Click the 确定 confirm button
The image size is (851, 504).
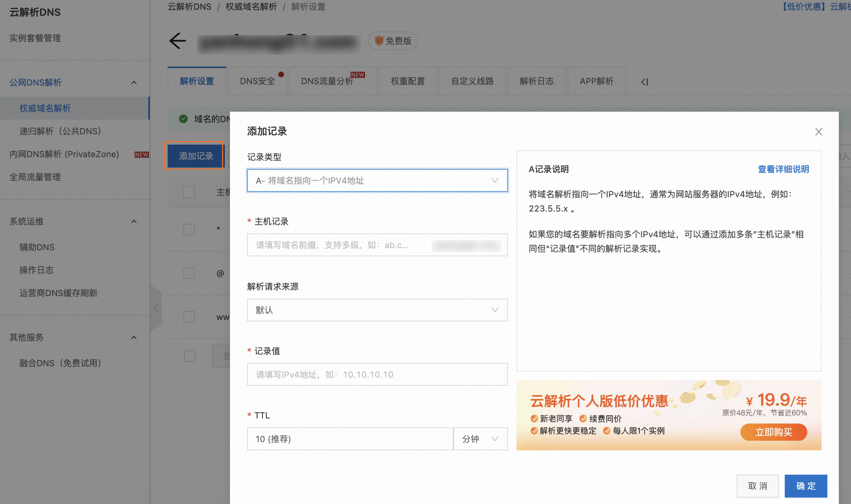click(x=806, y=486)
